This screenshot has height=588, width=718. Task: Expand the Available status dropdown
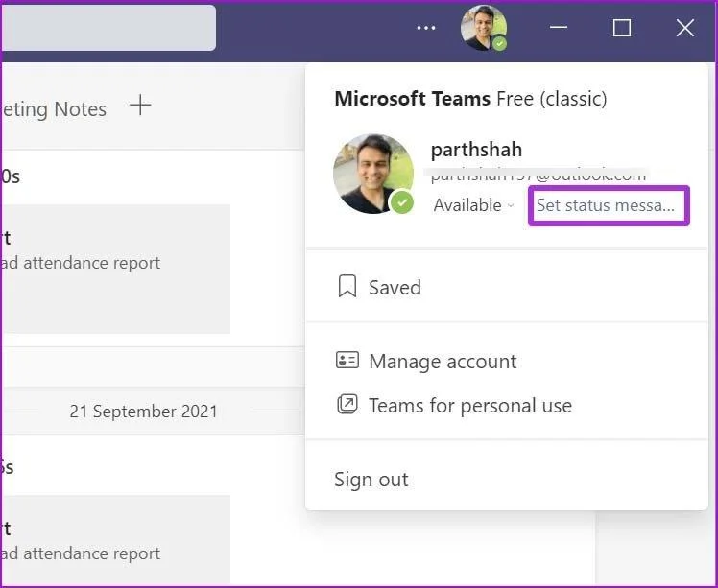pyautogui.click(x=473, y=205)
